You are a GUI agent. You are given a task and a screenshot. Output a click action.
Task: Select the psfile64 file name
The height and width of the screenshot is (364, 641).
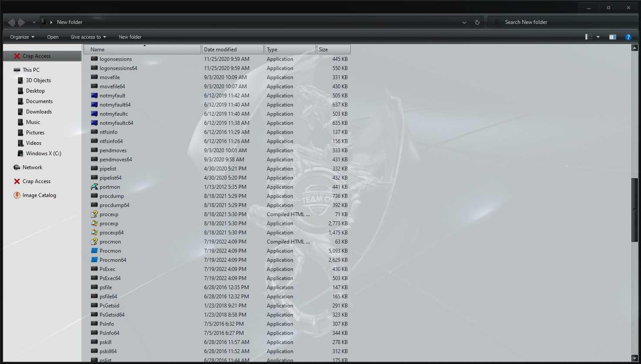pos(108,297)
